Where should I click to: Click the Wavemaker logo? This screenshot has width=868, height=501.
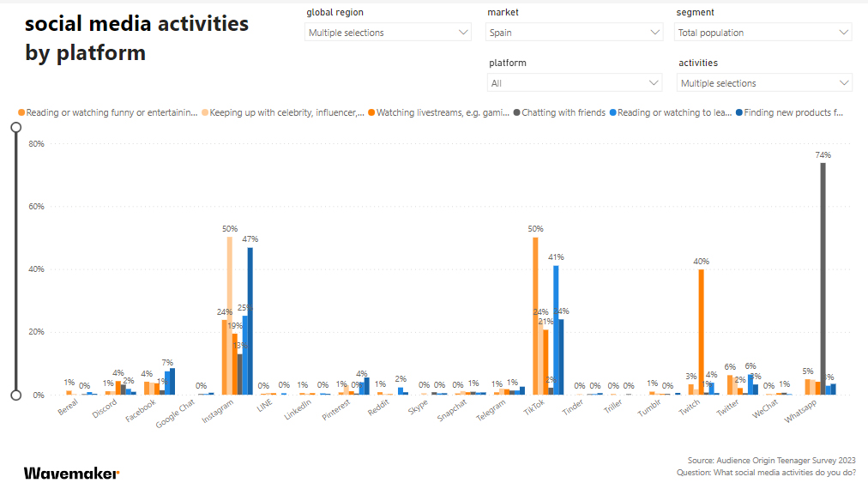(71, 473)
